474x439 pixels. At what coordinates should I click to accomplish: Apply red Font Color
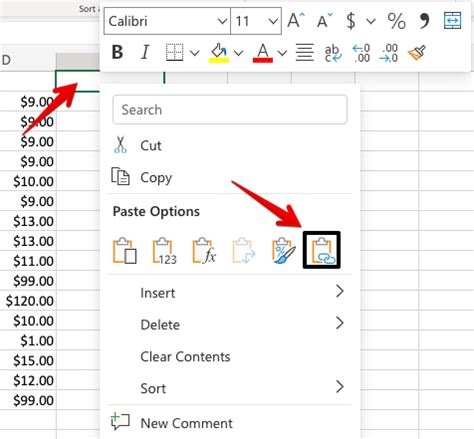(263, 53)
